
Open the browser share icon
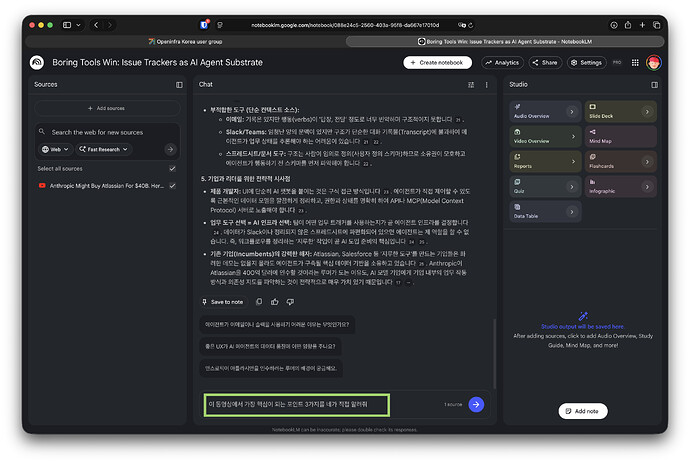click(628, 25)
